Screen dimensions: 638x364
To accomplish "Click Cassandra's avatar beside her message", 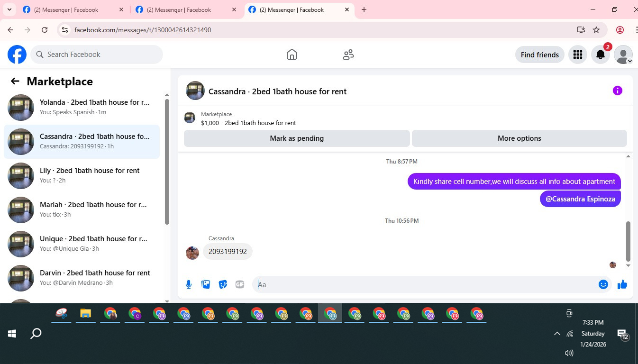I will click(192, 253).
